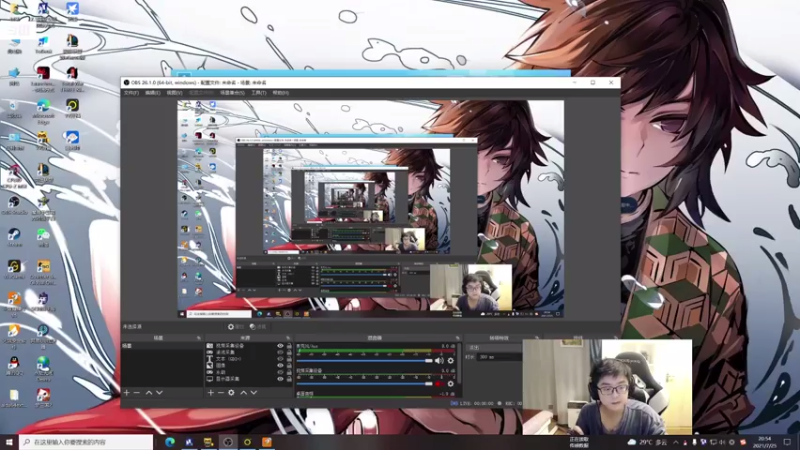This screenshot has height=450, width=800.
Task: Select the QQ penguin desktop shortcut
Action: [14, 365]
